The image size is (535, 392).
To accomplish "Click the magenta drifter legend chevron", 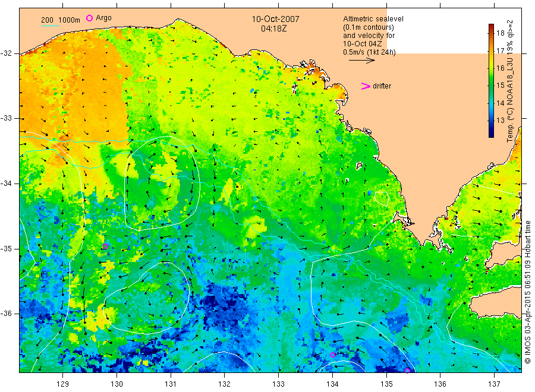I will click(x=366, y=86).
